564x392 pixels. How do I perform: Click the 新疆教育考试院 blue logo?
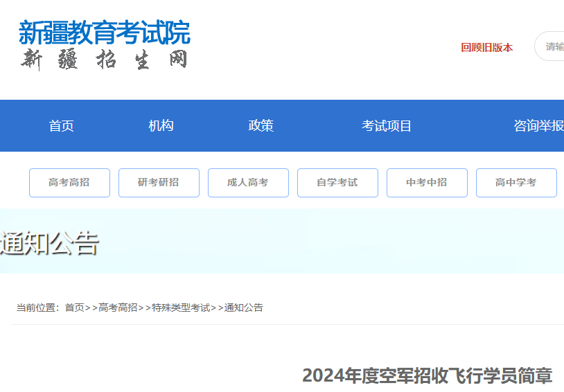point(104,33)
